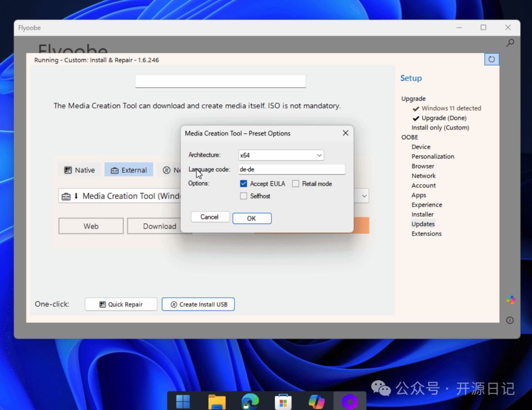Screen dimensions: 532x410
Task: Switch to the Native tab
Action: (79, 170)
